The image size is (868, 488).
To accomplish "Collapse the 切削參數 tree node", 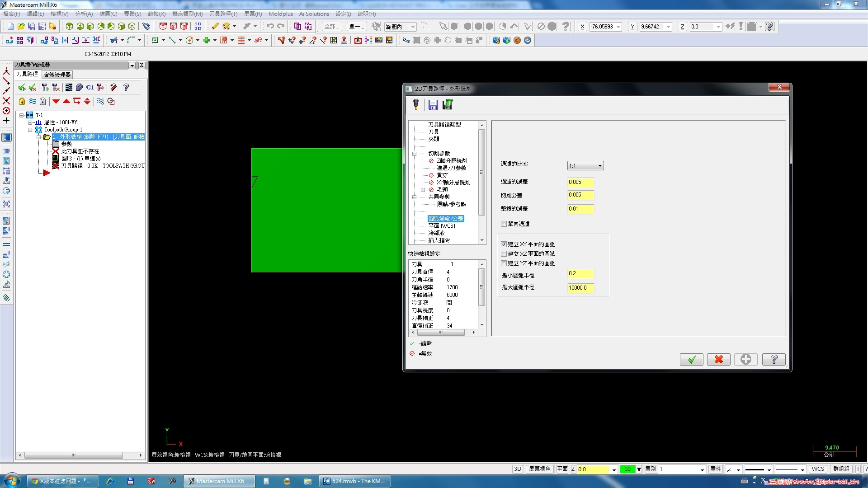I will (414, 154).
